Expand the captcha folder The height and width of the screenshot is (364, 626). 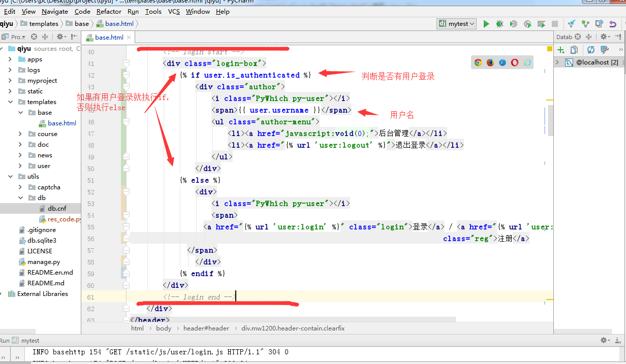tap(20, 187)
